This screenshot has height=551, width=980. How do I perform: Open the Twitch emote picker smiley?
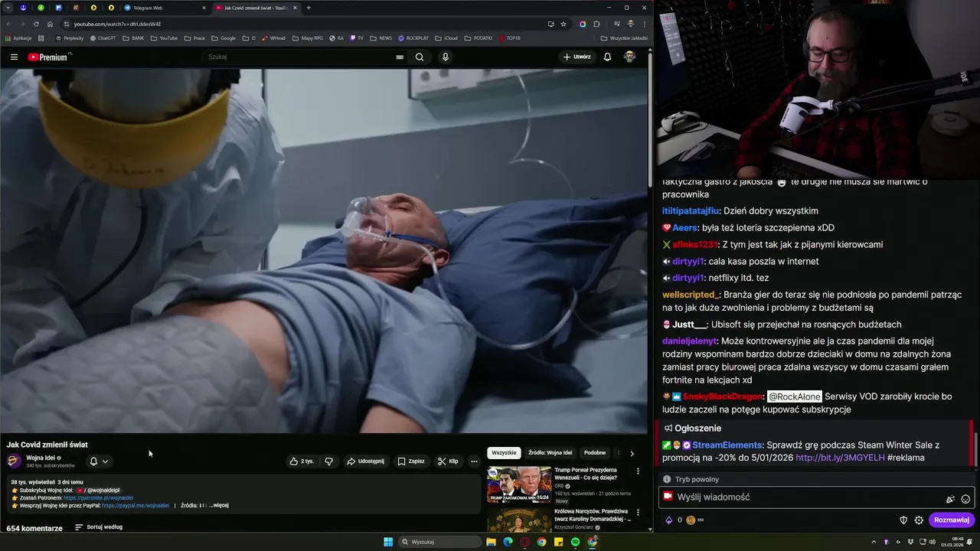[x=965, y=499]
